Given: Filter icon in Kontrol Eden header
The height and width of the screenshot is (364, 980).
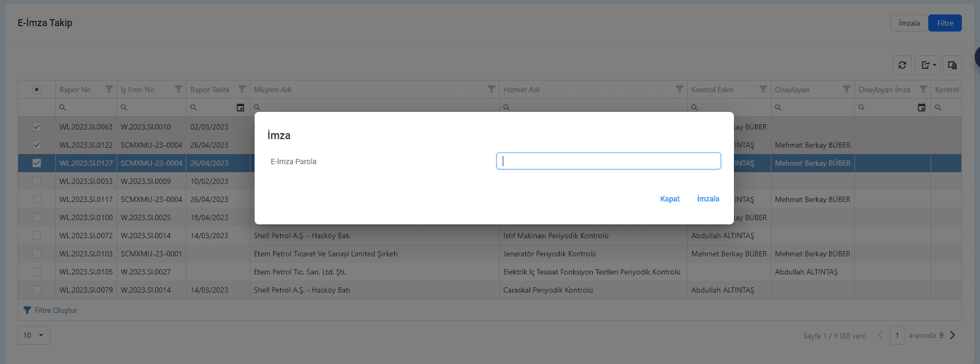Looking at the screenshot, I should tap(763, 89).
